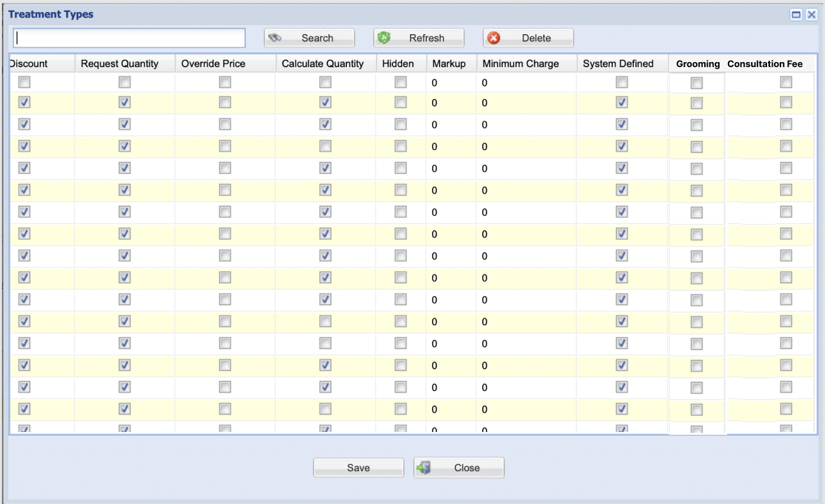Check Calculate Quantity in the top row
This screenshot has height=504, width=825.
326,82
